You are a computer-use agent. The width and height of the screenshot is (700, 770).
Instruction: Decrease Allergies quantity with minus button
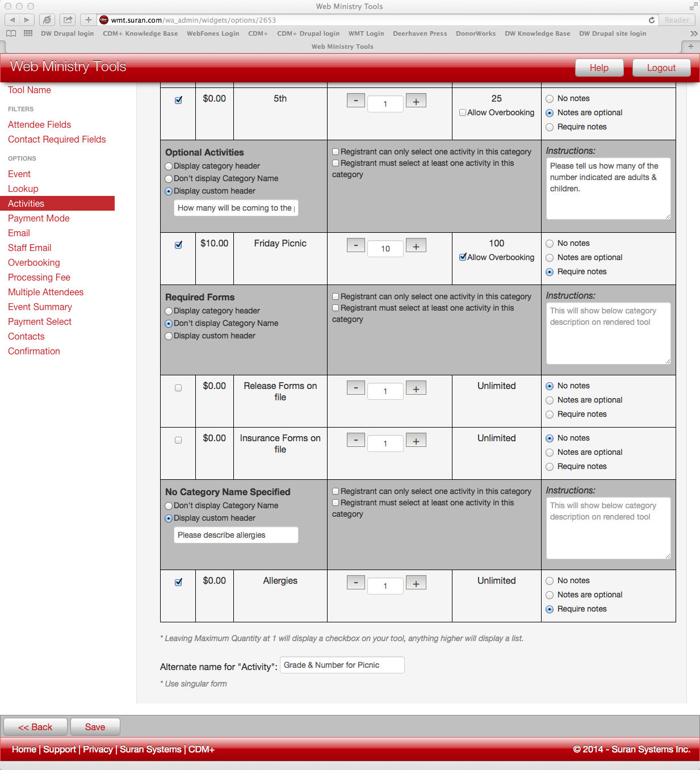(x=356, y=583)
